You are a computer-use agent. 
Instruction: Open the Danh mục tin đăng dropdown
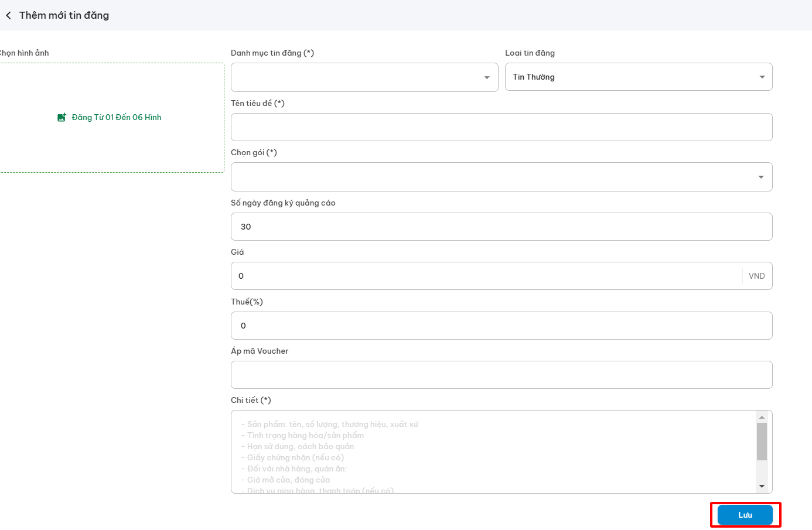[364, 77]
